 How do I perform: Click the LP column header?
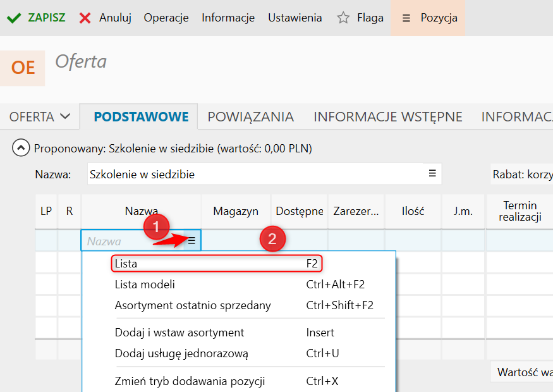point(46,211)
